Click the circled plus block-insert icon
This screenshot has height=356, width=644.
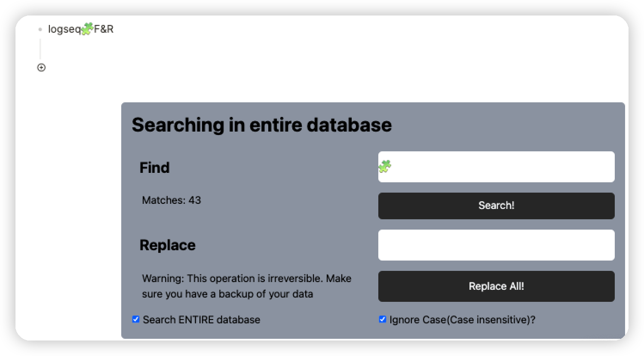pos(41,68)
